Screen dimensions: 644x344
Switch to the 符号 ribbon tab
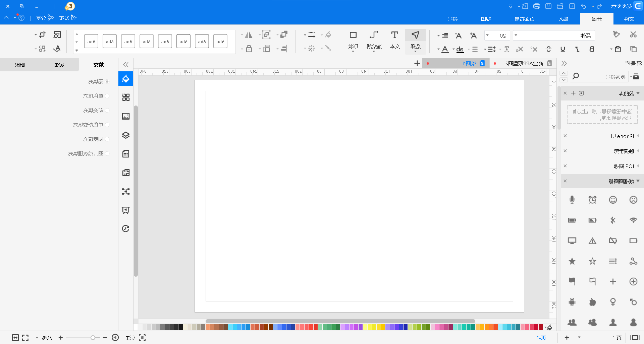click(452, 19)
